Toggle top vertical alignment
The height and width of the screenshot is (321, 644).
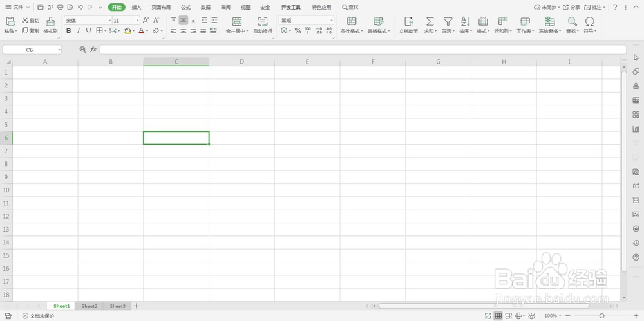pyautogui.click(x=173, y=20)
